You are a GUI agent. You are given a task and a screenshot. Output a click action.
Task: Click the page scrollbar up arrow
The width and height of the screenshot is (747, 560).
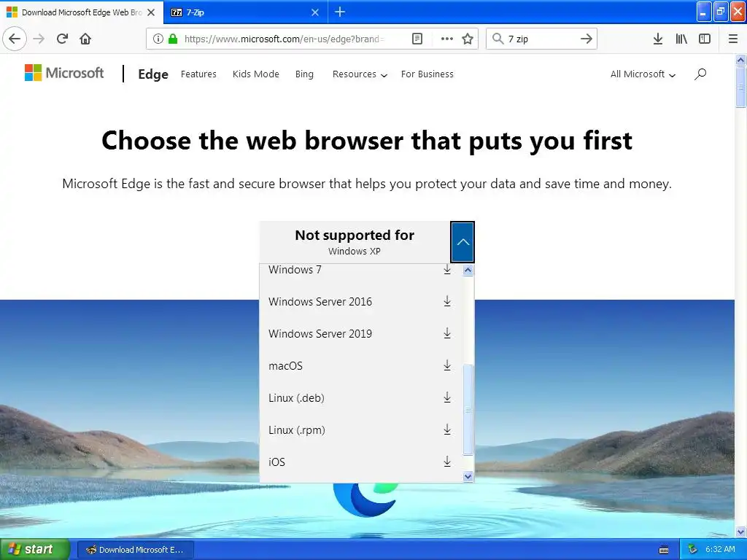pyautogui.click(x=740, y=60)
